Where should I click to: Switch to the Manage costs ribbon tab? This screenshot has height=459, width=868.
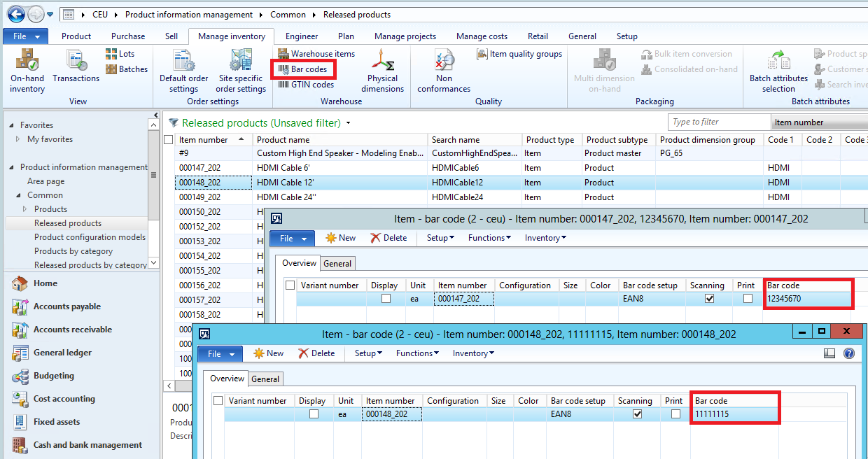pos(482,36)
